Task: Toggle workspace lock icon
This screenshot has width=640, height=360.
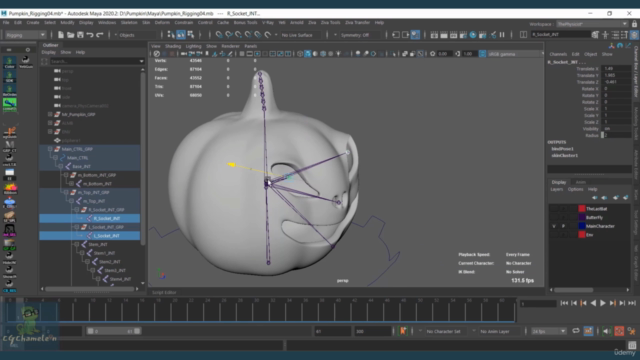Action: point(634,24)
